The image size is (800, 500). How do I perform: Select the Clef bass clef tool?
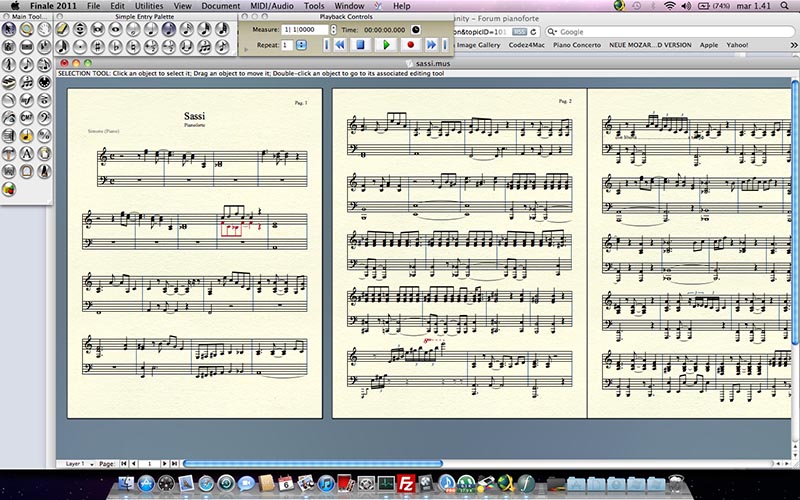click(x=44, y=118)
